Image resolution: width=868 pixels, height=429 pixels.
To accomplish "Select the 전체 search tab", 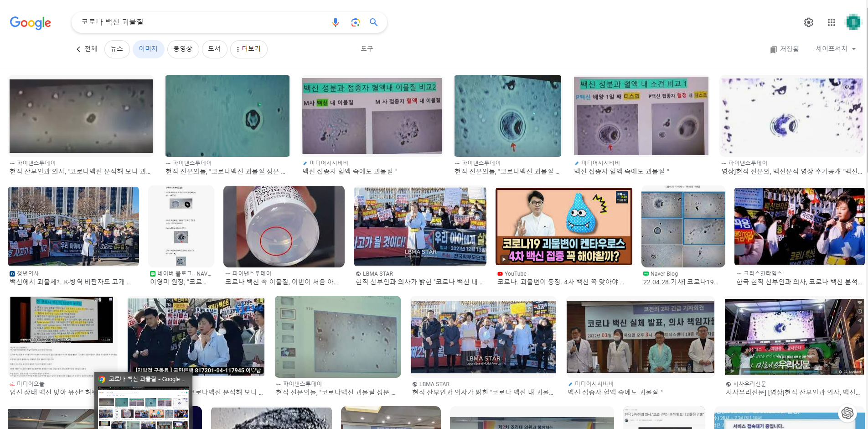I will [91, 49].
